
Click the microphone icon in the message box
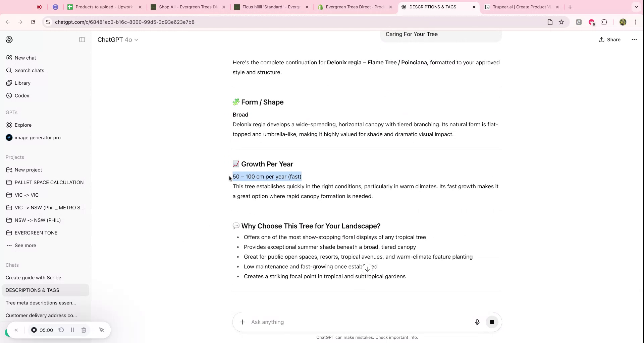coord(477,322)
